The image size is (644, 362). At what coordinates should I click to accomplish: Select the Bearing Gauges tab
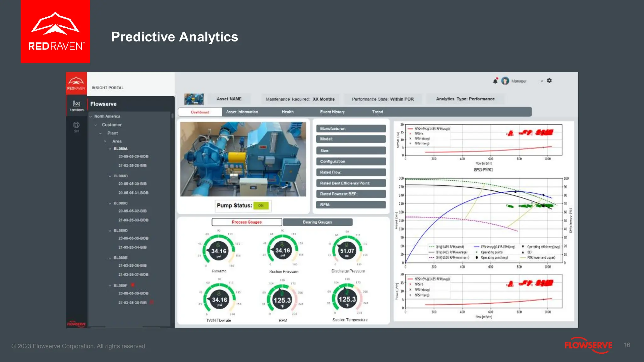point(318,222)
